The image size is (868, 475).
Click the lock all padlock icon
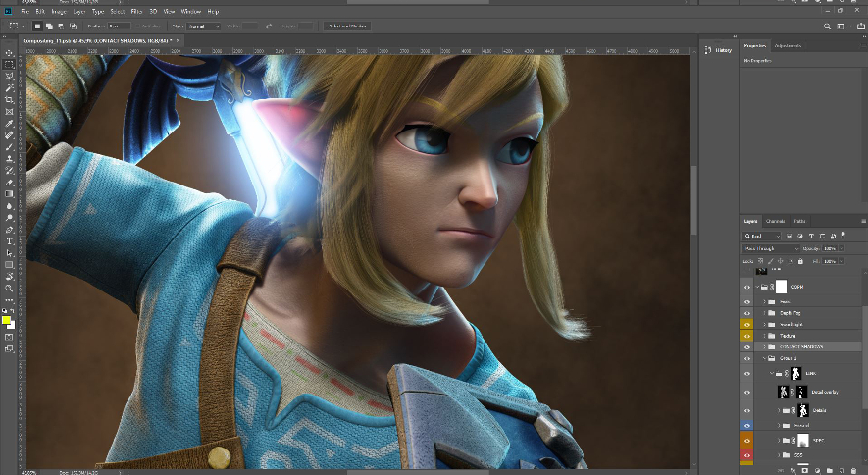pos(800,261)
